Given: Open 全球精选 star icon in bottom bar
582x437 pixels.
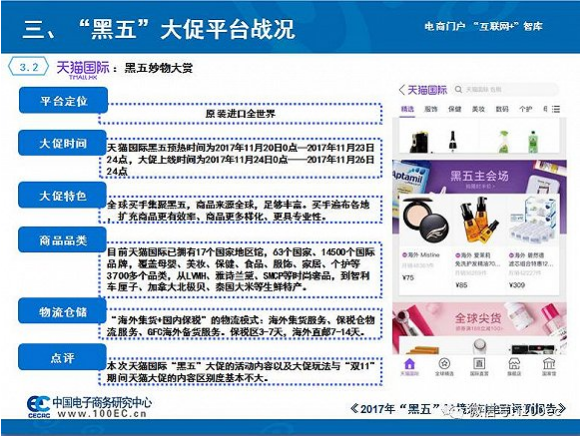Looking at the screenshot, I should tap(444, 363).
